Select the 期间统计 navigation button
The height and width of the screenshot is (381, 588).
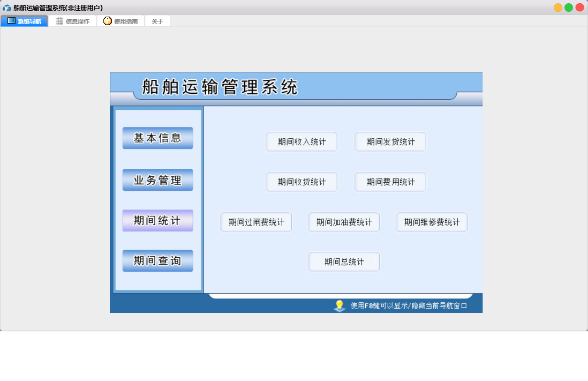[x=158, y=220]
